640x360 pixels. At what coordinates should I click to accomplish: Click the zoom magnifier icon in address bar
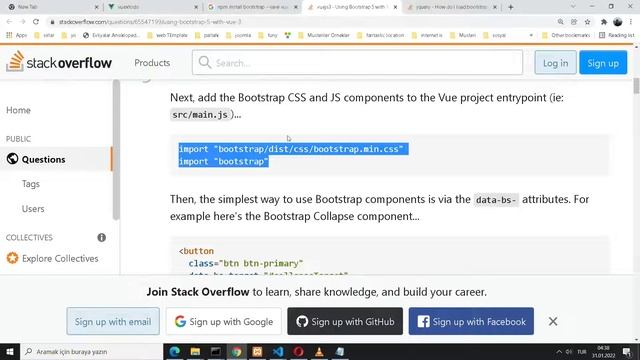coord(560,22)
